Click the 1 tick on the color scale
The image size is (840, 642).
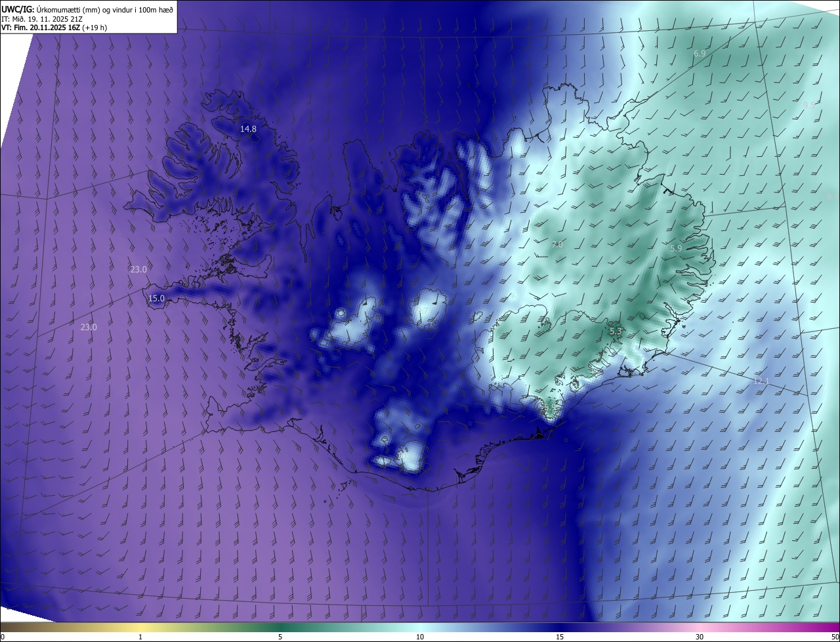click(x=140, y=637)
